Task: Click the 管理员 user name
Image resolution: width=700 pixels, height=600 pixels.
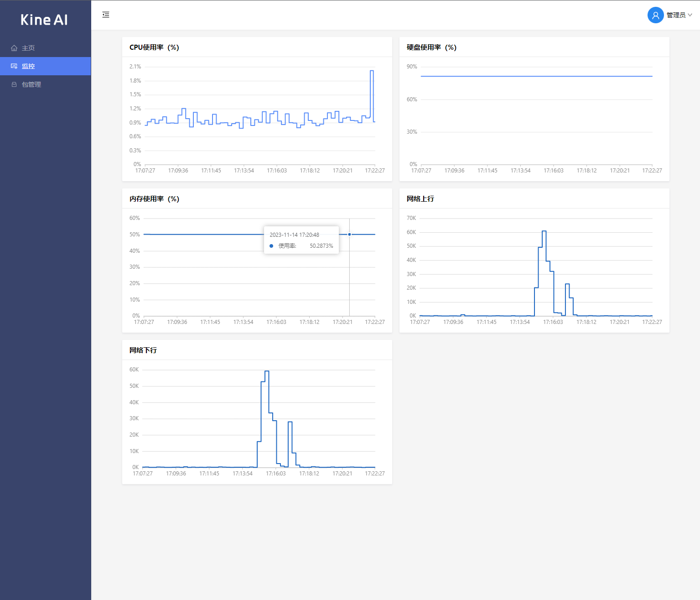Action: [676, 15]
